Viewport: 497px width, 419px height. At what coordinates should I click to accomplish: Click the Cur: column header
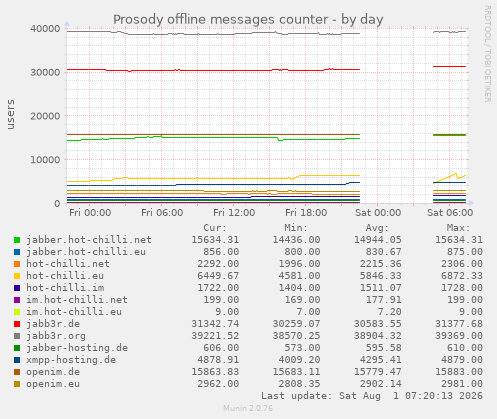click(x=215, y=228)
